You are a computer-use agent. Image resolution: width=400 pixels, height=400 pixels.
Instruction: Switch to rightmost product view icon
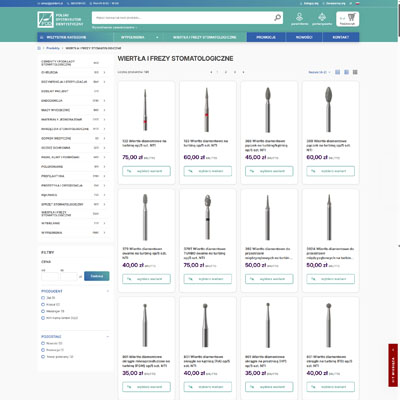(x=355, y=72)
